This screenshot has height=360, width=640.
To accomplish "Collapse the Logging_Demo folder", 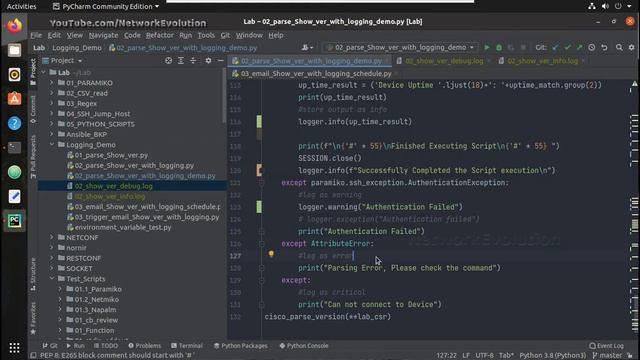I will pos(52,145).
